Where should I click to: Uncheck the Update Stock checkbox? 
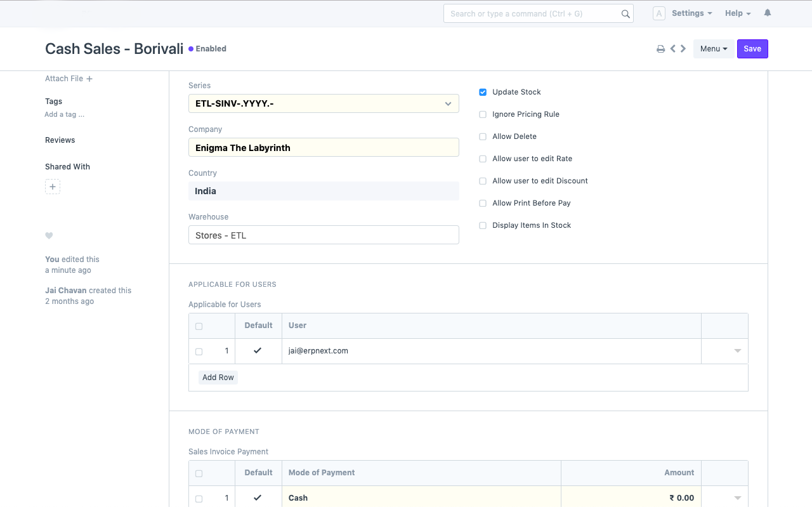(483, 92)
